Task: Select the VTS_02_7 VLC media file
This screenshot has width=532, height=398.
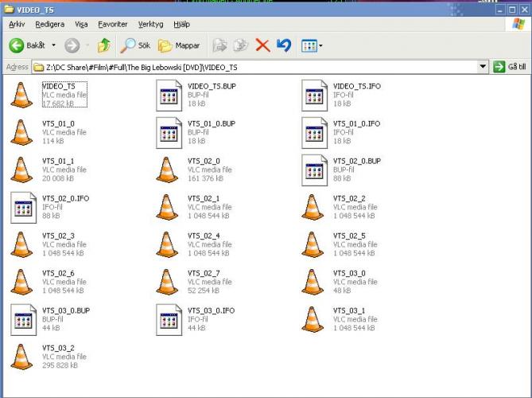Action: (168, 282)
